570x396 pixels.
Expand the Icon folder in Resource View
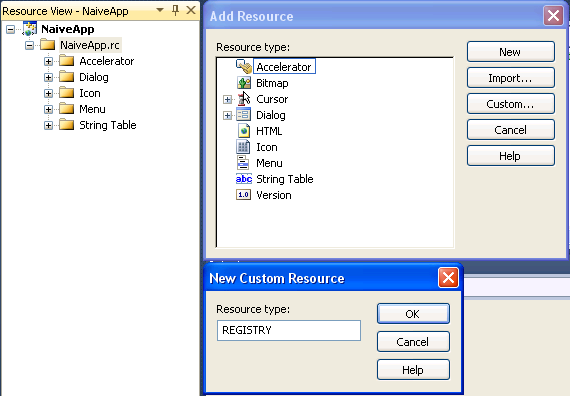[x=48, y=93]
